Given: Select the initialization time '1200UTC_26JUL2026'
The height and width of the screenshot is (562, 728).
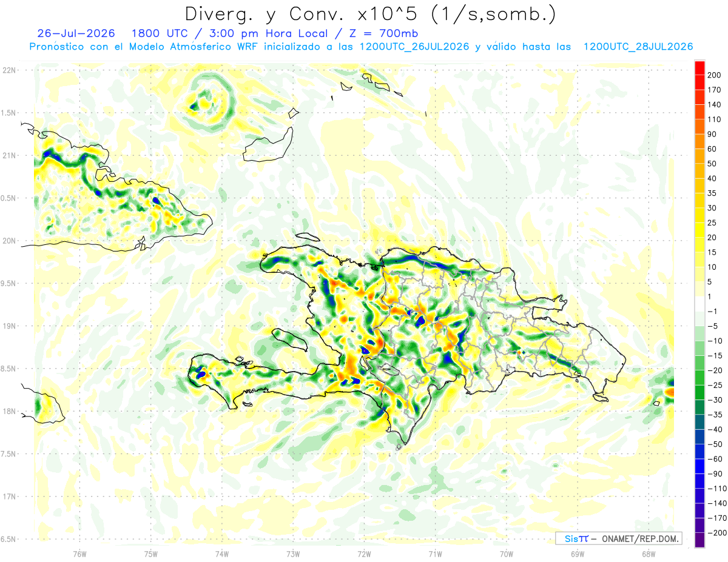Looking at the screenshot, I should (x=414, y=47).
